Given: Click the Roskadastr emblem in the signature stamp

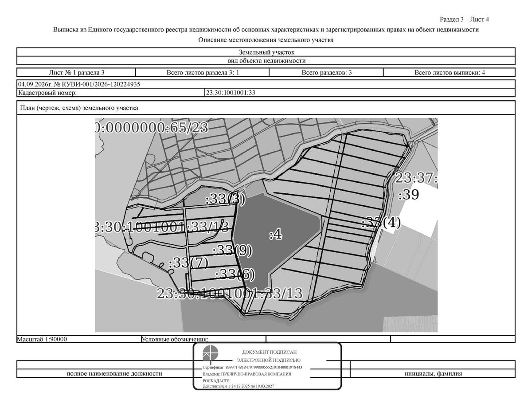Looking at the screenshot, I should 211,354.
